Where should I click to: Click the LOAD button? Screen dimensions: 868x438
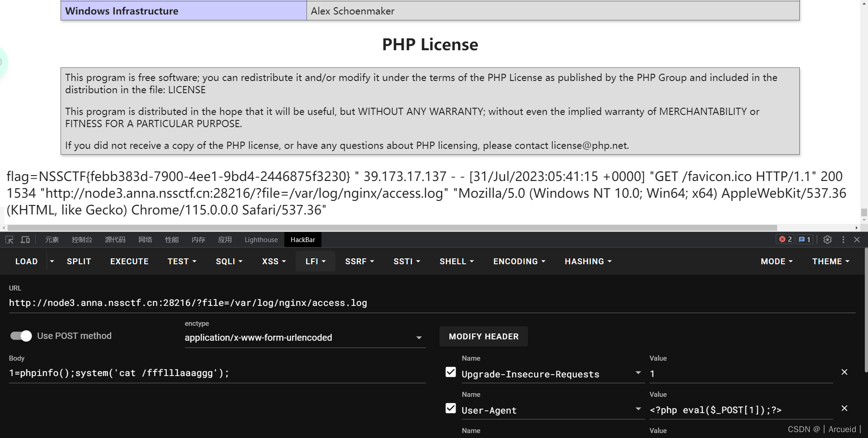click(27, 262)
